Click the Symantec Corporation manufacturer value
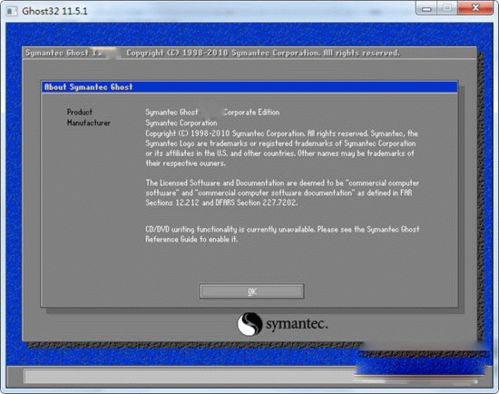This screenshot has width=499, height=394. pyautogui.click(x=181, y=123)
